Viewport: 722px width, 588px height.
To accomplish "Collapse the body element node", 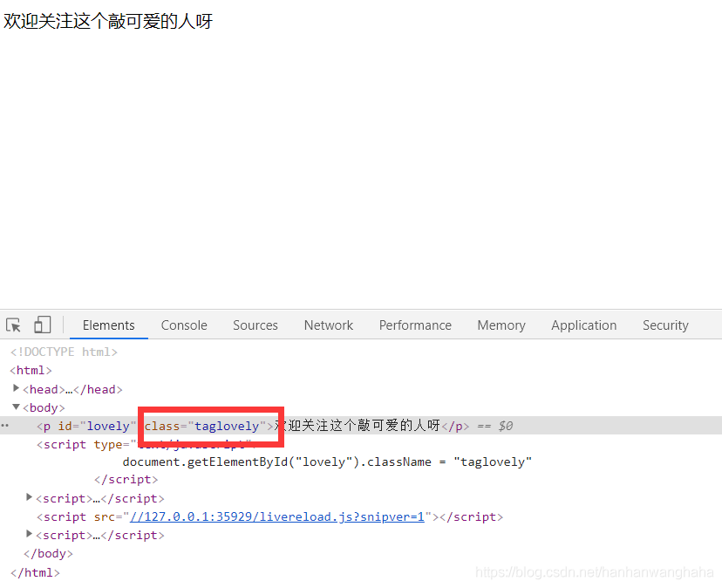I will (16, 407).
